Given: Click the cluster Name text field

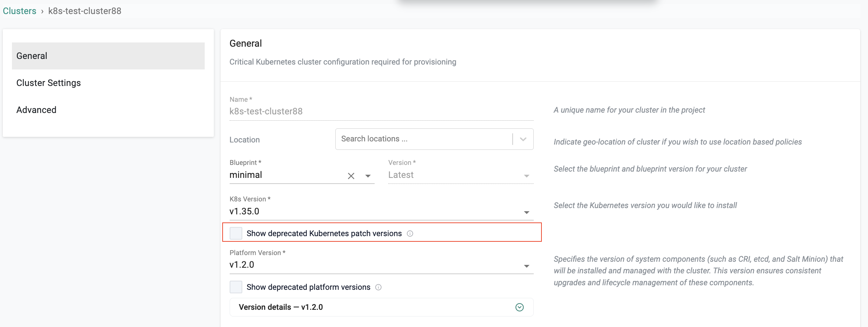Looking at the screenshot, I should click(381, 112).
